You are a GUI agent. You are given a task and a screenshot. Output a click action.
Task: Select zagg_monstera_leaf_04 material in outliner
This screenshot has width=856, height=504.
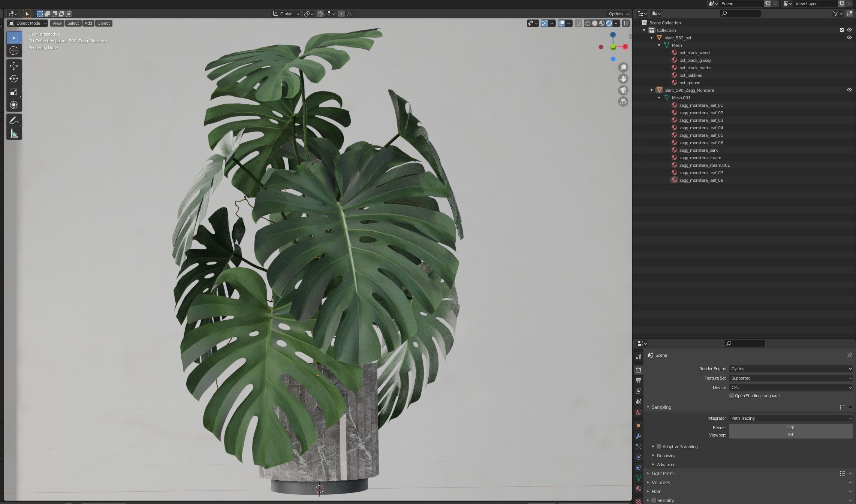(701, 128)
